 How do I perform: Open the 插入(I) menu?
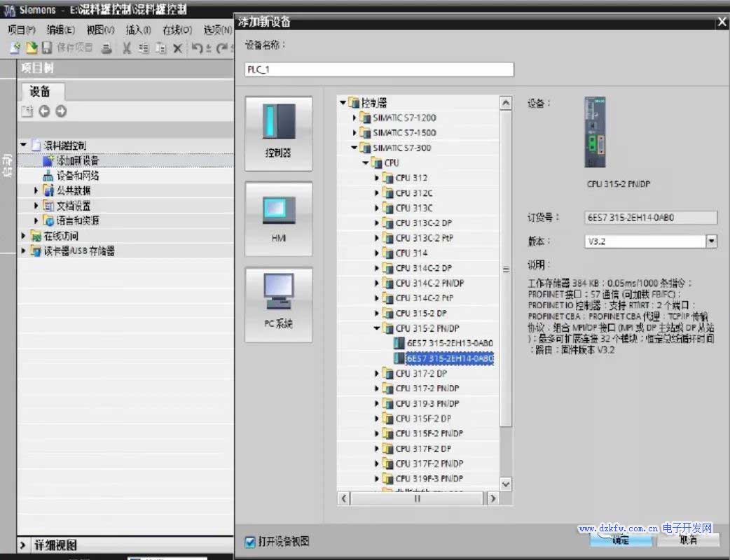click(x=138, y=30)
